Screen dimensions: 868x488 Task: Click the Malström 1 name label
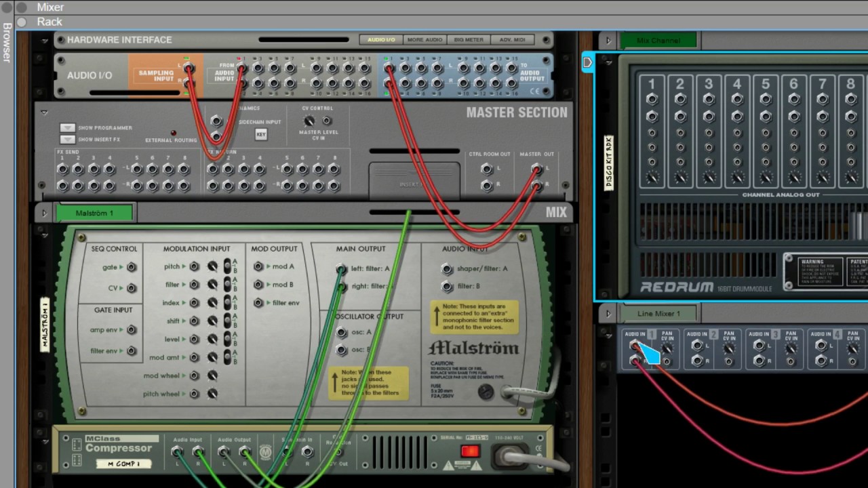tap(94, 213)
